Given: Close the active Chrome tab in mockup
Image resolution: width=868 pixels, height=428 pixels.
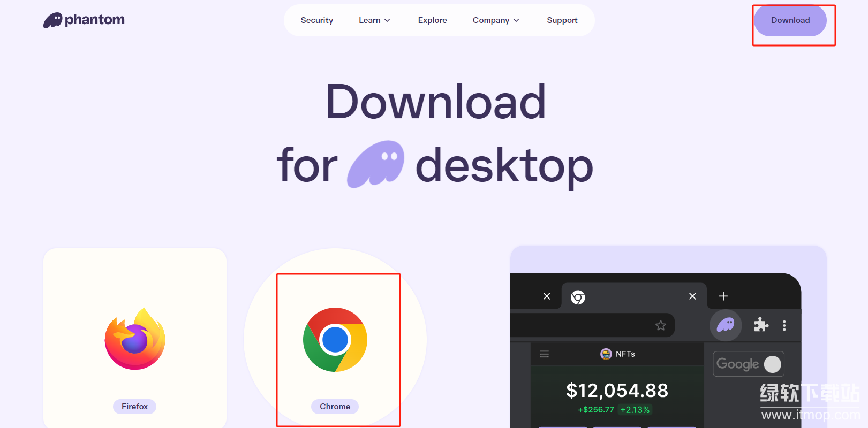Looking at the screenshot, I should [692, 296].
